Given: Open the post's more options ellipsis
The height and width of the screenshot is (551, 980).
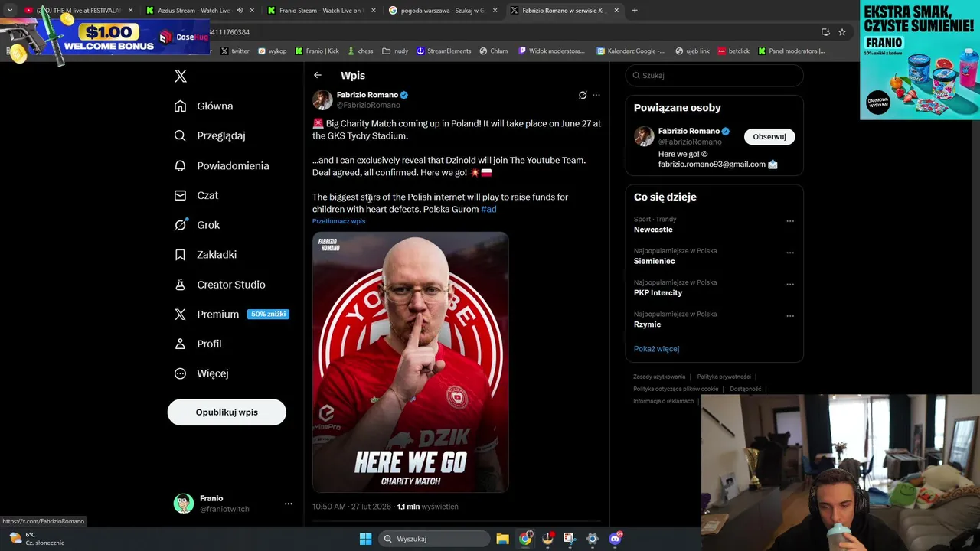Looking at the screenshot, I should click(596, 96).
